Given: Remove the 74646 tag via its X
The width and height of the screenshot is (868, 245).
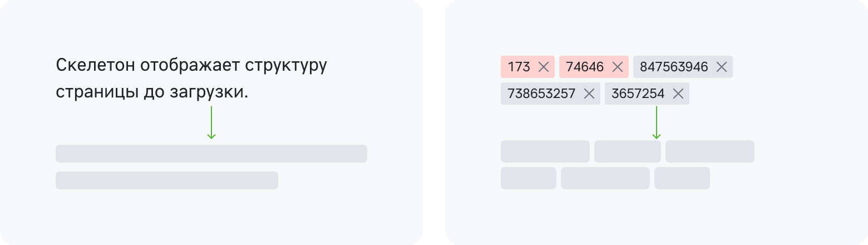Looking at the screenshot, I should (x=617, y=67).
